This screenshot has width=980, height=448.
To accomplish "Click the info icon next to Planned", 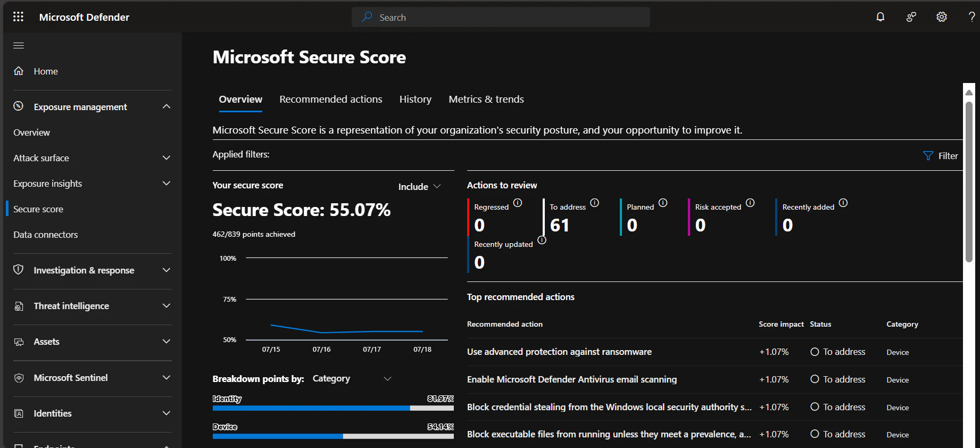I will coord(663,203).
